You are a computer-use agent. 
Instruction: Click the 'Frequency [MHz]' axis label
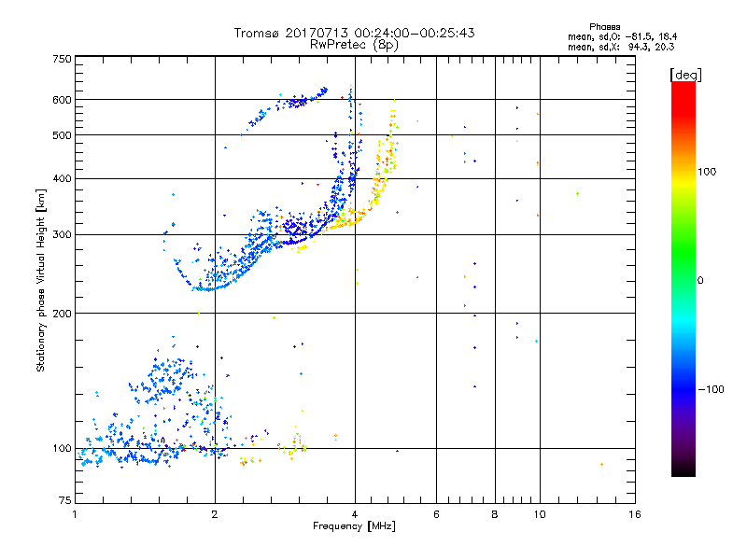354,526
